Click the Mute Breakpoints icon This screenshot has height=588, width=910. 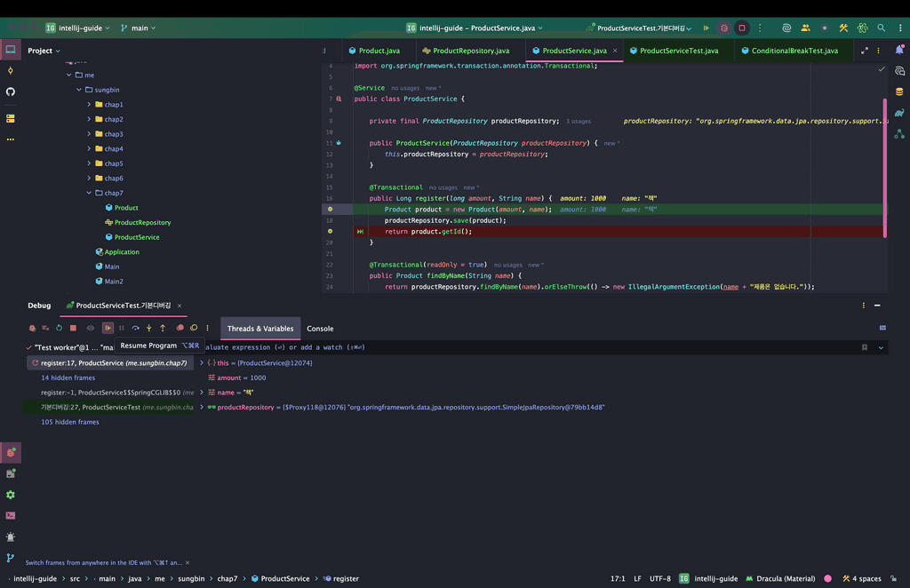coord(194,328)
